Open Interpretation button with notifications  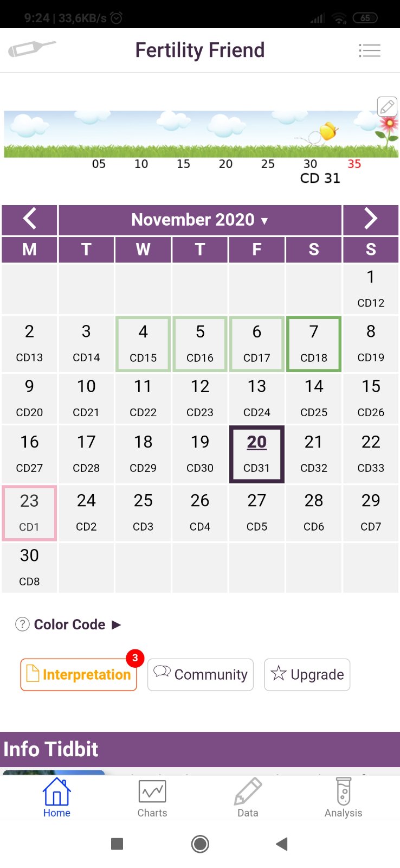(79, 674)
